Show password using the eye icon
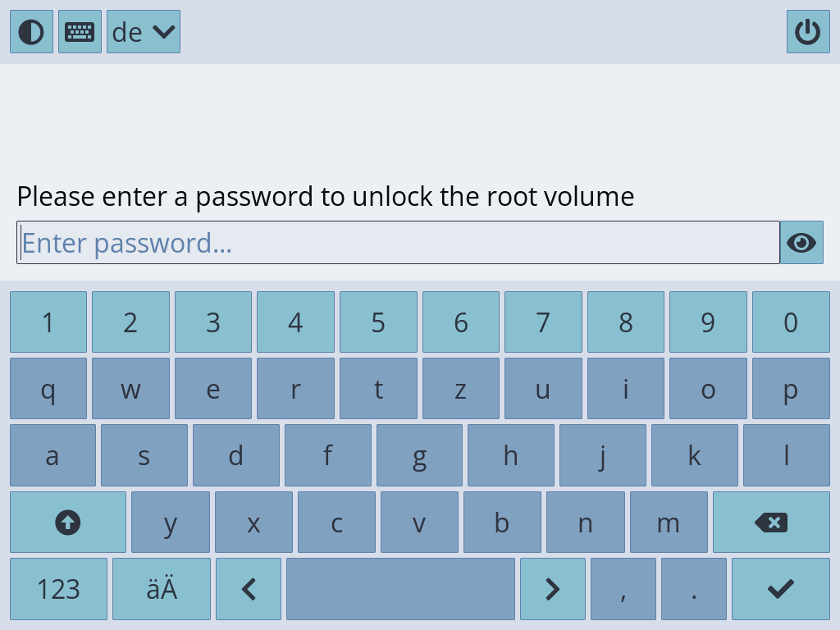This screenshot has height=630, width=840. (801, 242)
